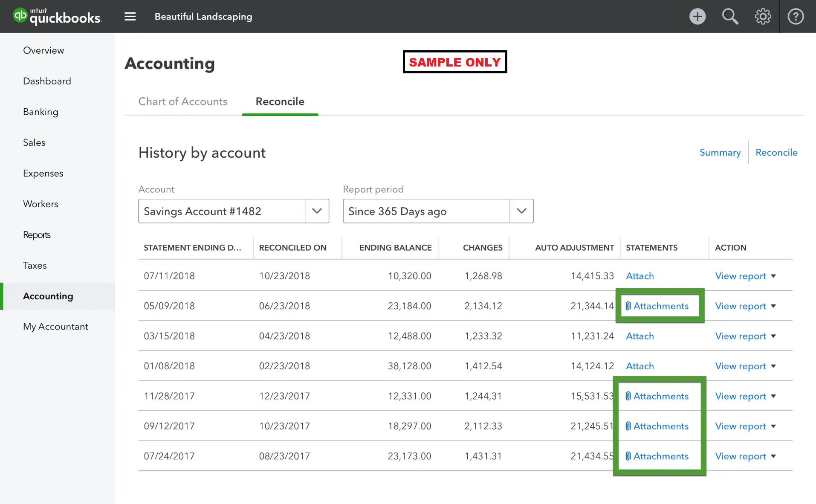Open View report arrow for 07/24/2017 row
This screenshot has width=816, height=504.
(x=773, y=456)
